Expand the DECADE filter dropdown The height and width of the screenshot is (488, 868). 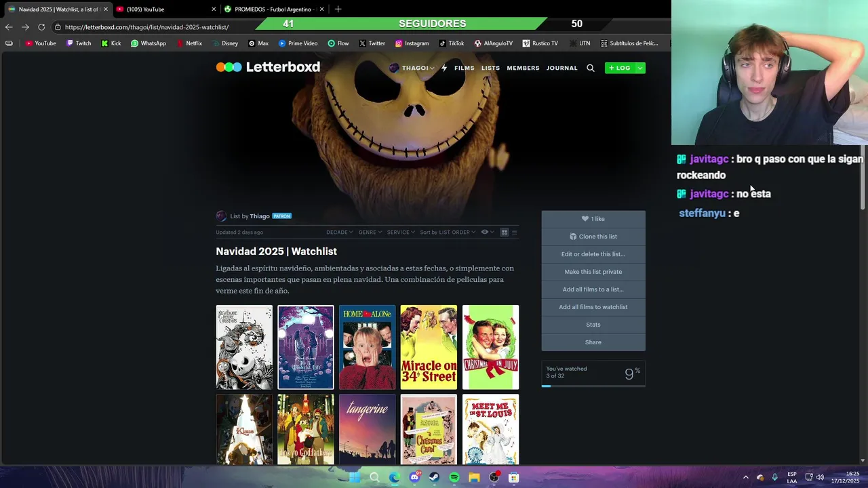click(x=340, y=232)
